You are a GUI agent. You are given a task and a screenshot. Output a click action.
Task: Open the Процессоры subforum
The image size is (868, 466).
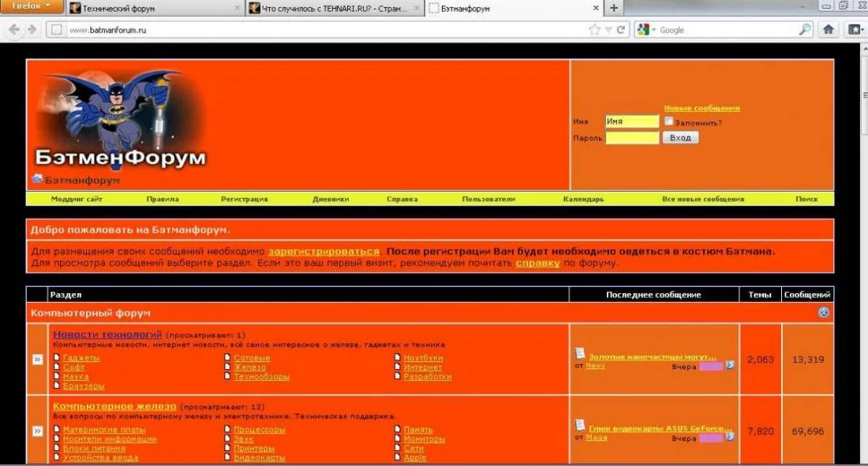[x=259, y=430]
